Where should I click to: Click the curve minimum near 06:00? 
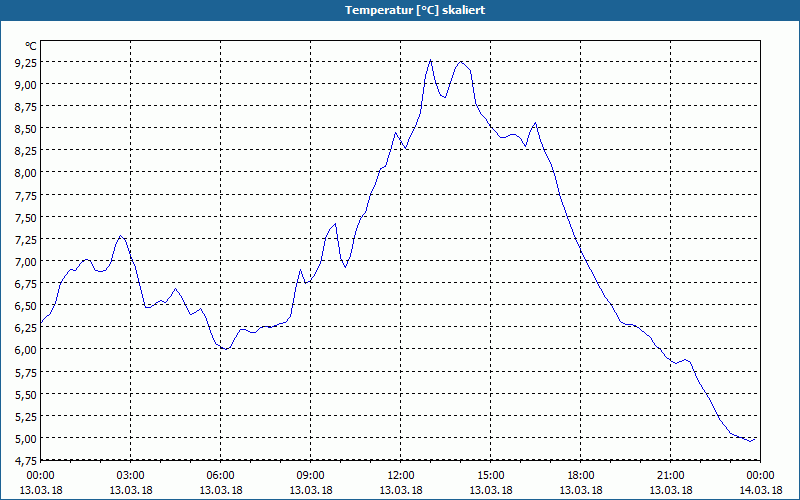point(226,349)
